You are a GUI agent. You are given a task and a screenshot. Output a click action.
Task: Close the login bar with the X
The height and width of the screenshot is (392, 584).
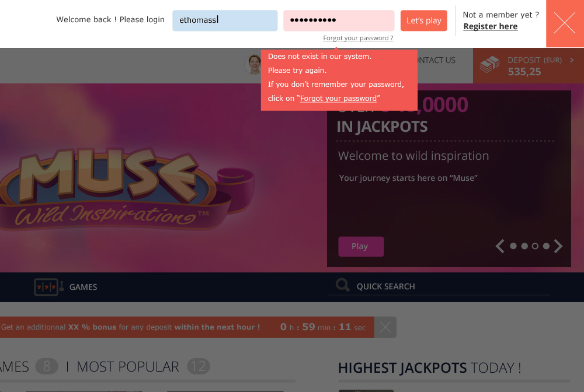[x=565, y=23]
